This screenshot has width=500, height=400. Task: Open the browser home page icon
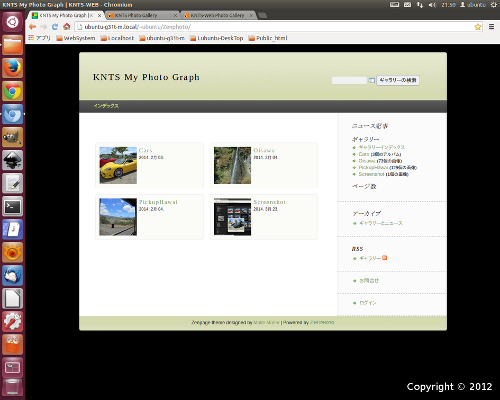click(67, 27)
